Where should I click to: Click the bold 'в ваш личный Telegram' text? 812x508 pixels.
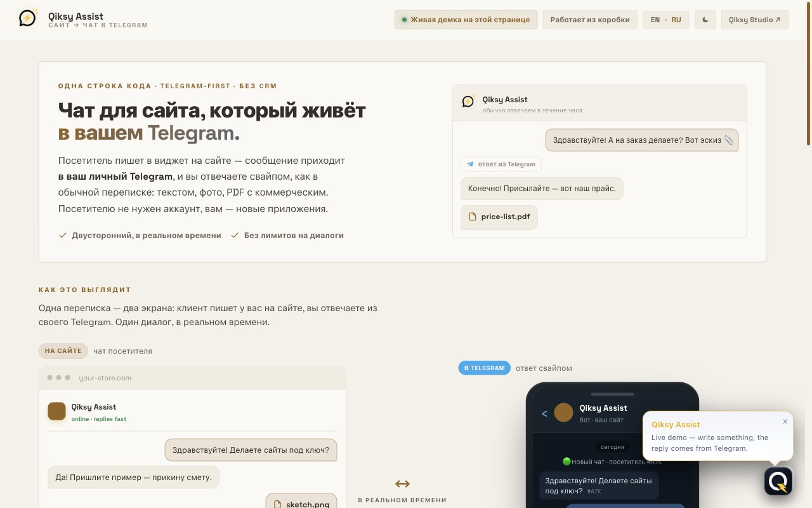point(115,177)
